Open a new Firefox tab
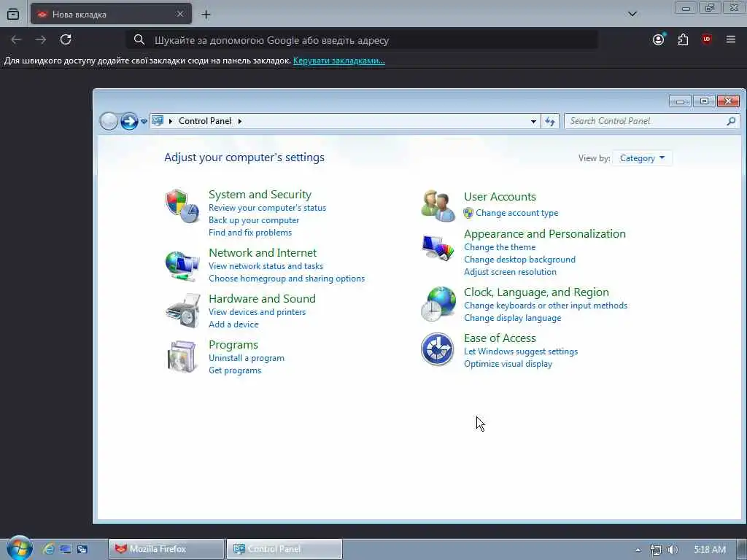This screenshot has height=560, width=747. coord(206,15)
